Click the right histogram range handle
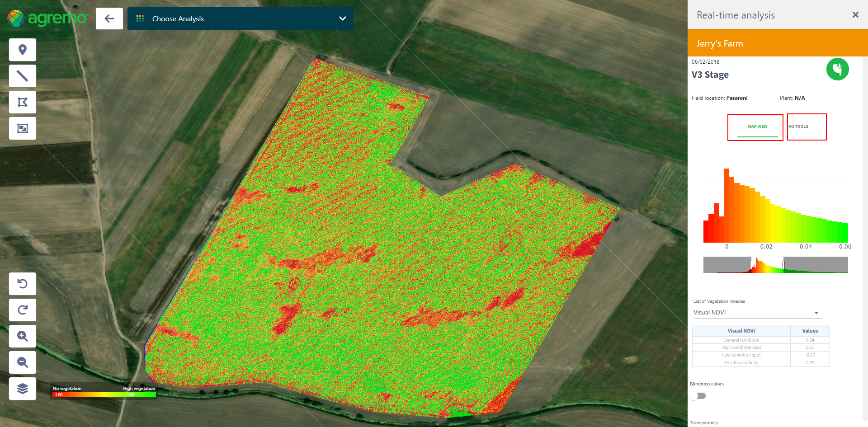The image size is (868, 427). point(783,265)
